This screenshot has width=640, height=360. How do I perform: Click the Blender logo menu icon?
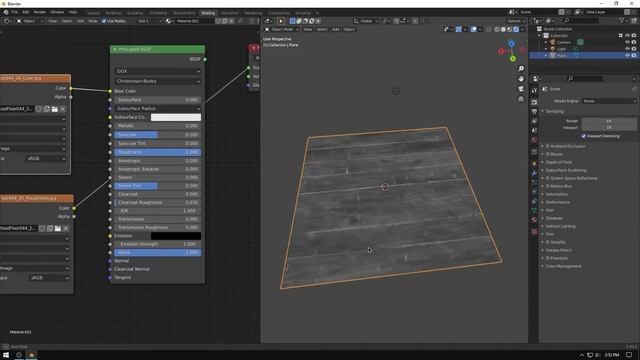tap(6, 12)
